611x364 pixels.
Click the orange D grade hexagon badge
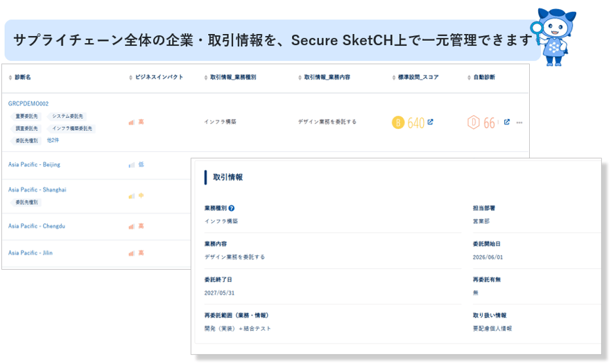tap(474, 122)
